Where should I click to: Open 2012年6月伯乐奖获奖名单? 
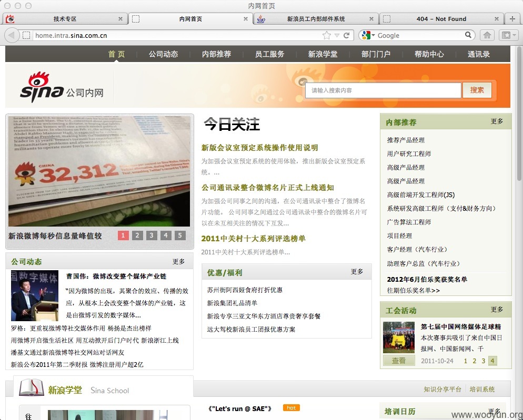[427, 279]
